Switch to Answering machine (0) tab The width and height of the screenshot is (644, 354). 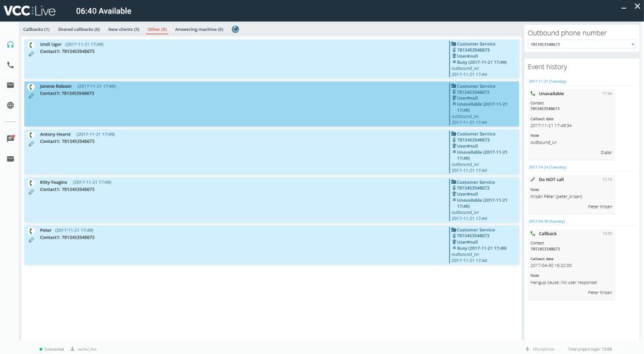pos(199,29)
